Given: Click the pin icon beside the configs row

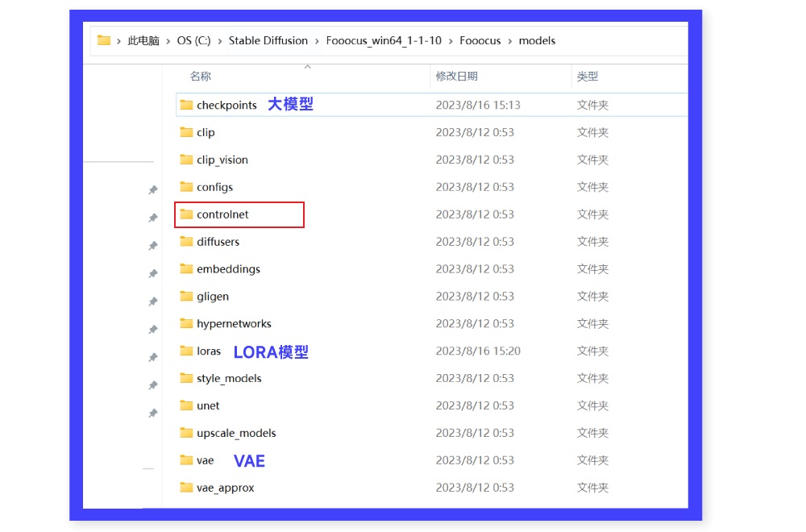Looking at the screenshot, I should 152,190.
